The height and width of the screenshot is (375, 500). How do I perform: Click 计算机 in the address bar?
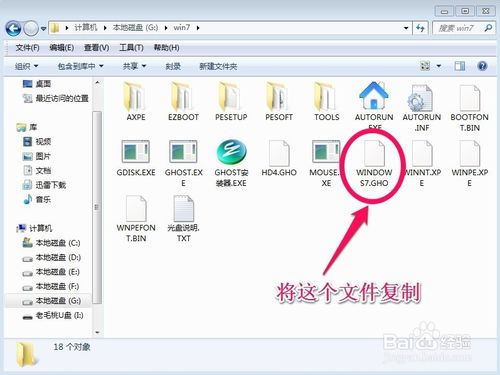click(x=86, y=28)
